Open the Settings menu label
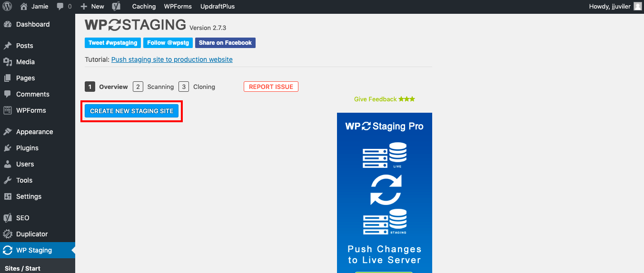Viewport: 644px width, 273px height. [29, 196]
